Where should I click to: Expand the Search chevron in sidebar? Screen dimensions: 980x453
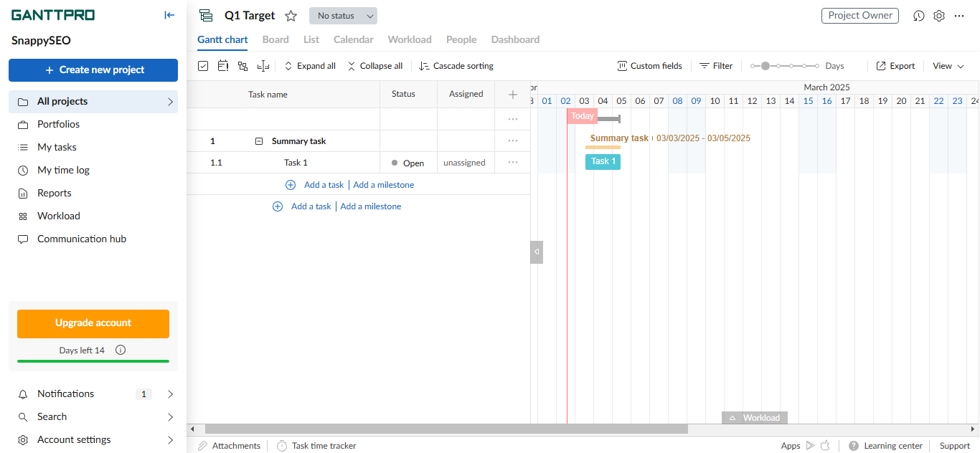(170, 417)
